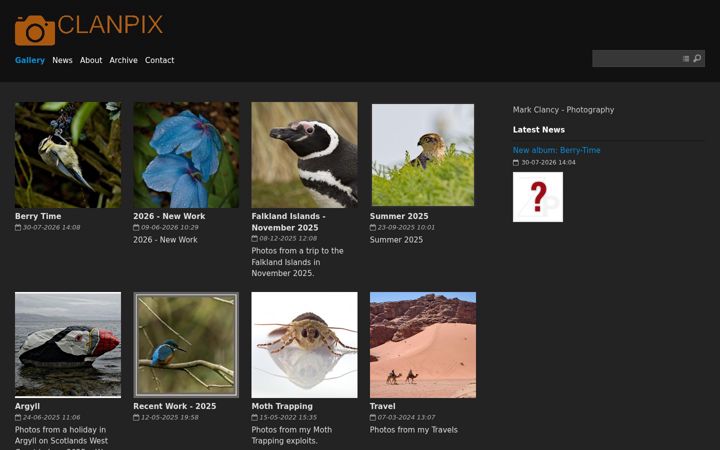Click the Latest News heading

pyautogui.click(x=539, y=130)
